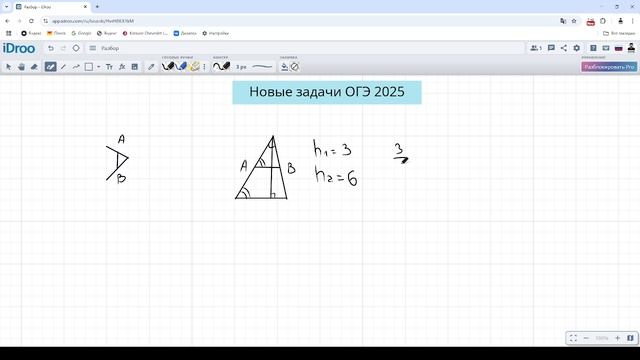This screenshot has height=360, width=640.
Task: Expand the shape tool dropdown arrow
Action: (x=98, y=67)
